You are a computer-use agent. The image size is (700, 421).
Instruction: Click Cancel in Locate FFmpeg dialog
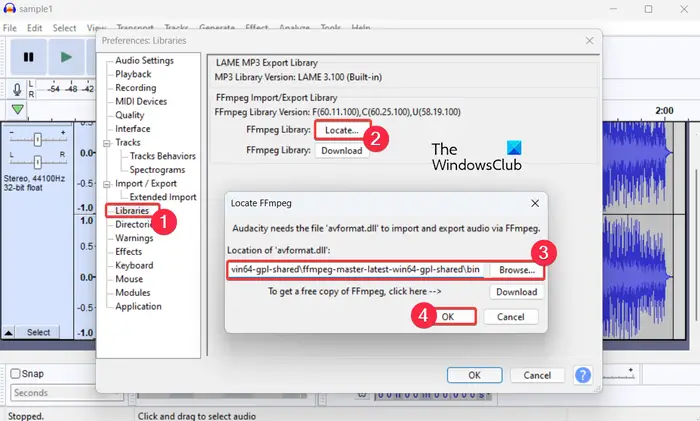pos(511,317)
